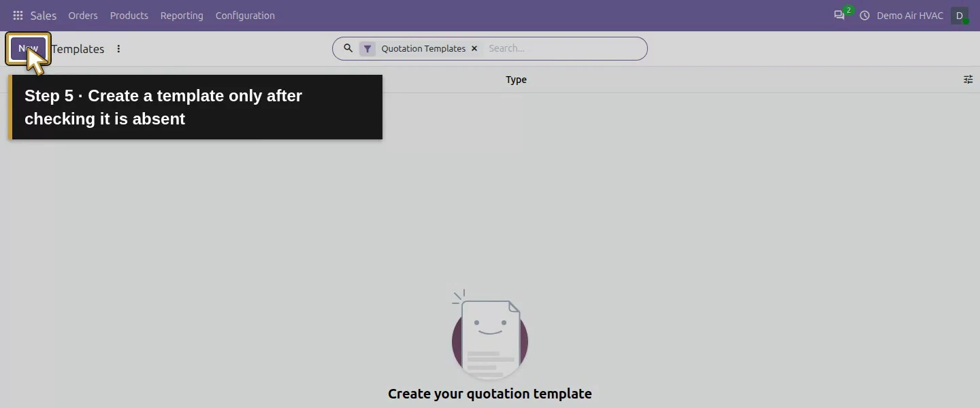This screenshot has height=408, width=980.
Task: Remove the Quotation Templates filter facet
Action: click(x=474, y=48)
